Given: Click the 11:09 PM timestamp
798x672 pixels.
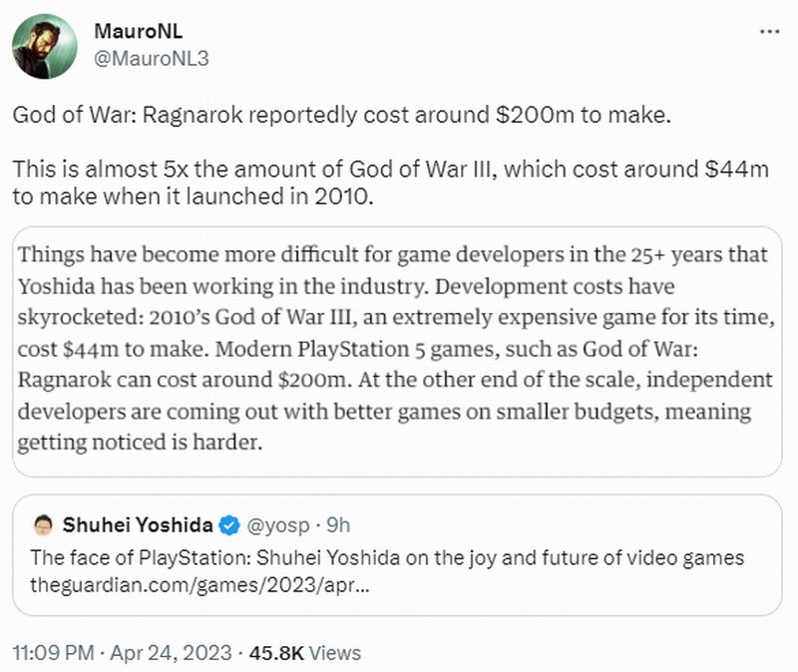Looking at the screenshot, I should click(x=54, y=653).
